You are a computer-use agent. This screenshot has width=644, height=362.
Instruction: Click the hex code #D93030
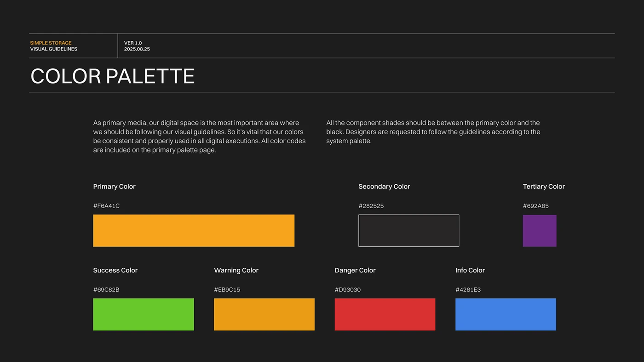348,289
